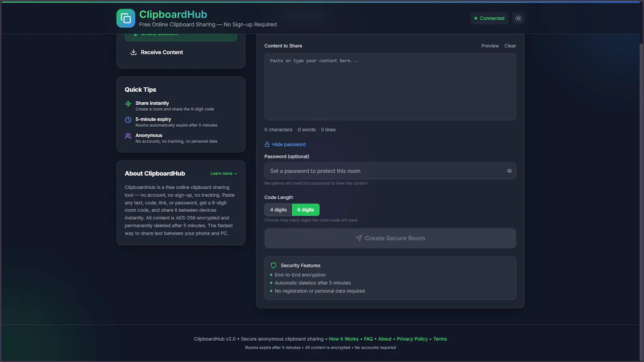Click the Receive Content download icon
Image resolution: width=644 pixels, height=362 pixels.
click(134, 52)
